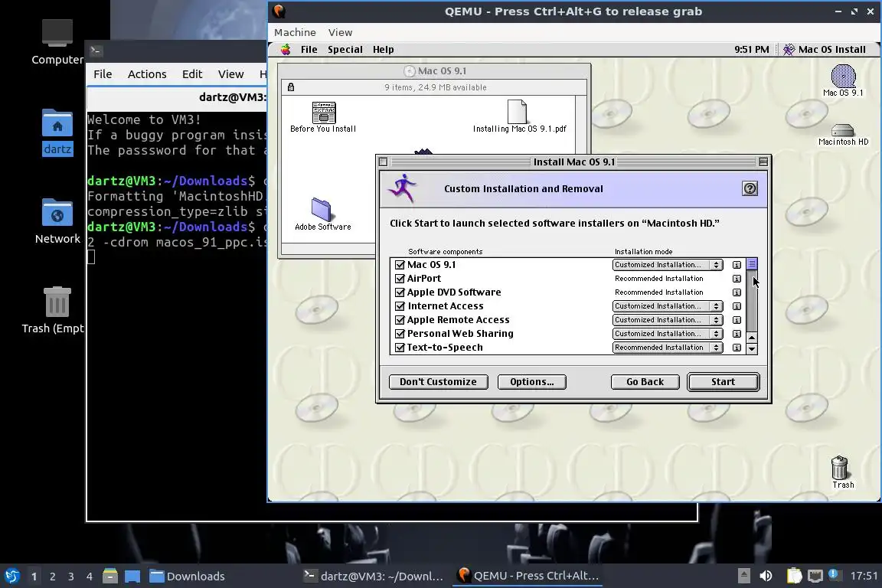Select the Adobe Software folder
Viewport: 882px width, 588px height.
pyautogui.click(x=322, y=214)
